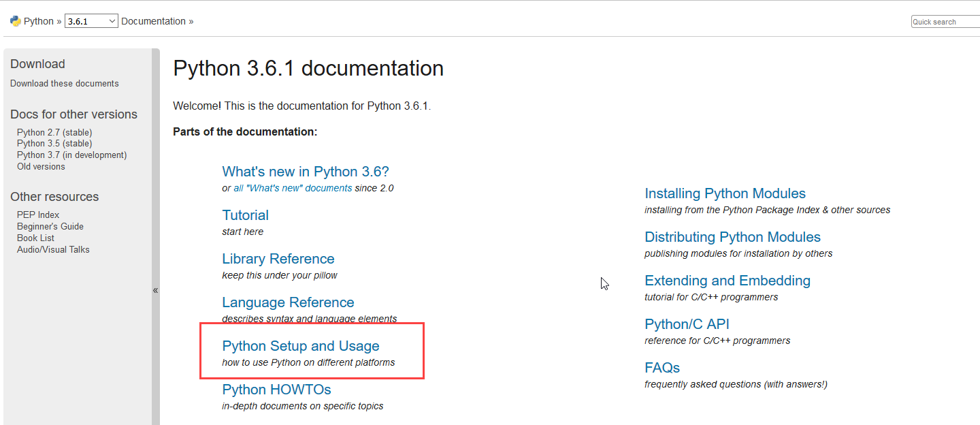Open the FAQs page
Screen dimensions: 980x425
(662, 368)
